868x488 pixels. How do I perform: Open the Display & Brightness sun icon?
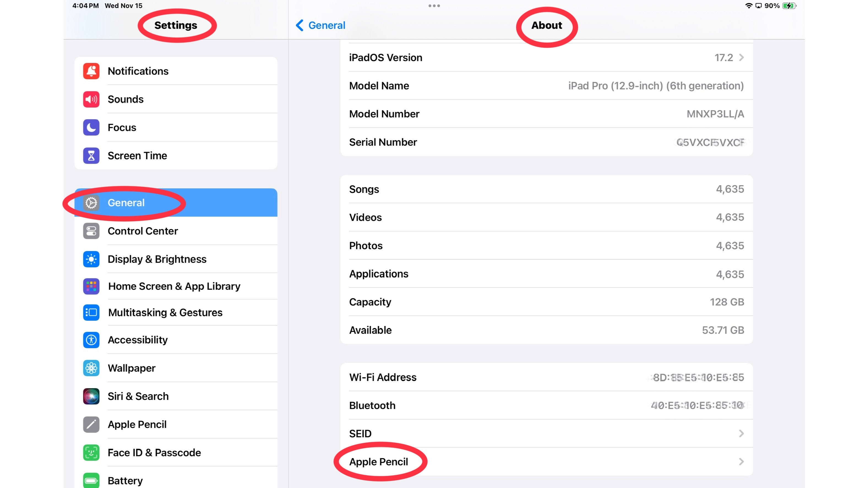91,259
